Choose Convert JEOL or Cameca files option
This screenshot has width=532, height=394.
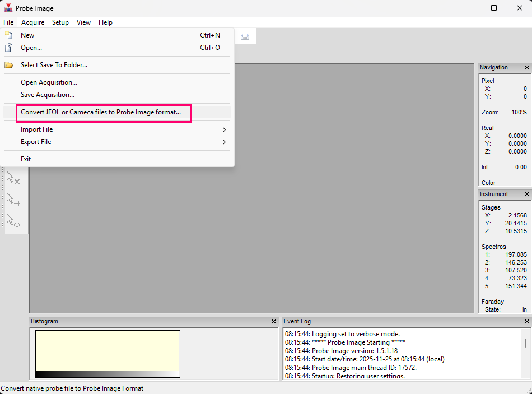[101, 112]
